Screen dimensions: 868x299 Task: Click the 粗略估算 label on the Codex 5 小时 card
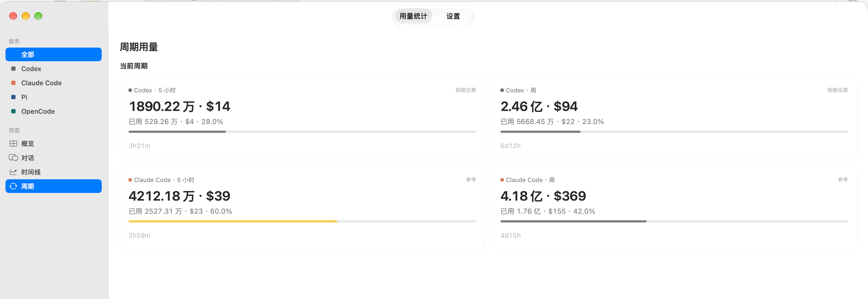coord(466,90)
